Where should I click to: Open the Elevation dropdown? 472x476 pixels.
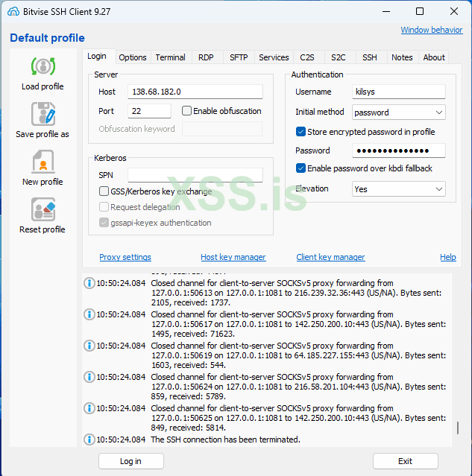(x=399, y=189)
